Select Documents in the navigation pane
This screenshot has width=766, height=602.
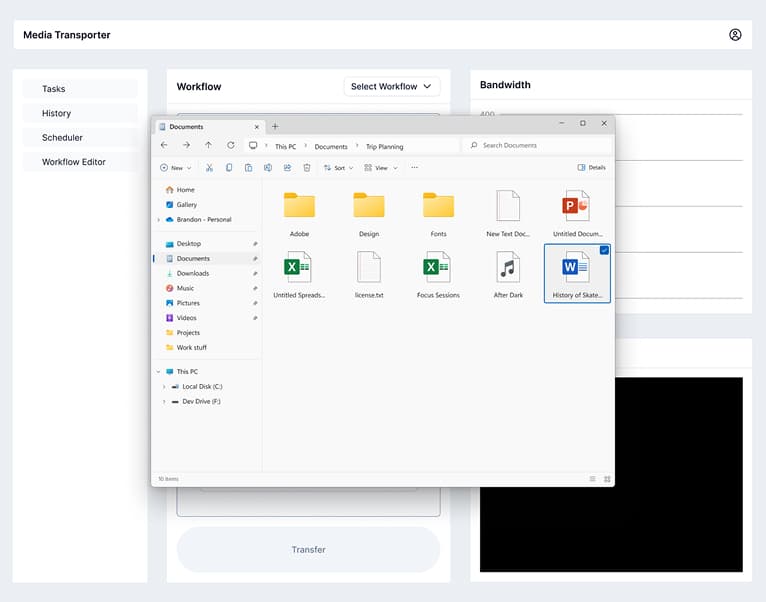coord(208,258)
